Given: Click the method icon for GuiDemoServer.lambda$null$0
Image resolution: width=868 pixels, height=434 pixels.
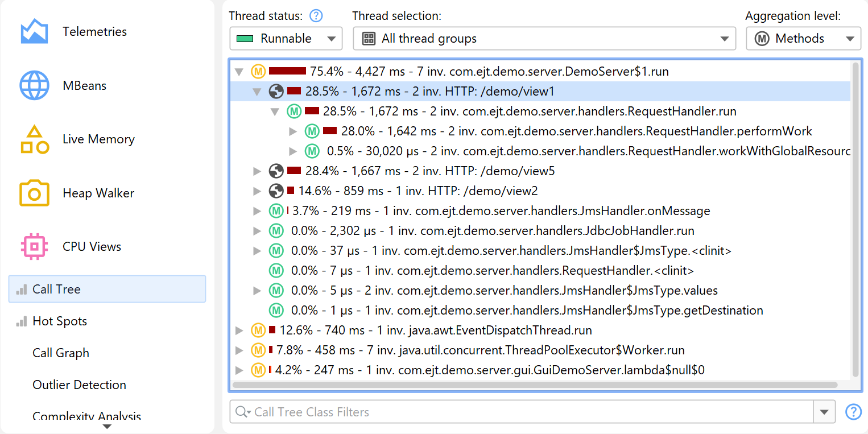Looking at the screenshot, I should tap(258, 370).
